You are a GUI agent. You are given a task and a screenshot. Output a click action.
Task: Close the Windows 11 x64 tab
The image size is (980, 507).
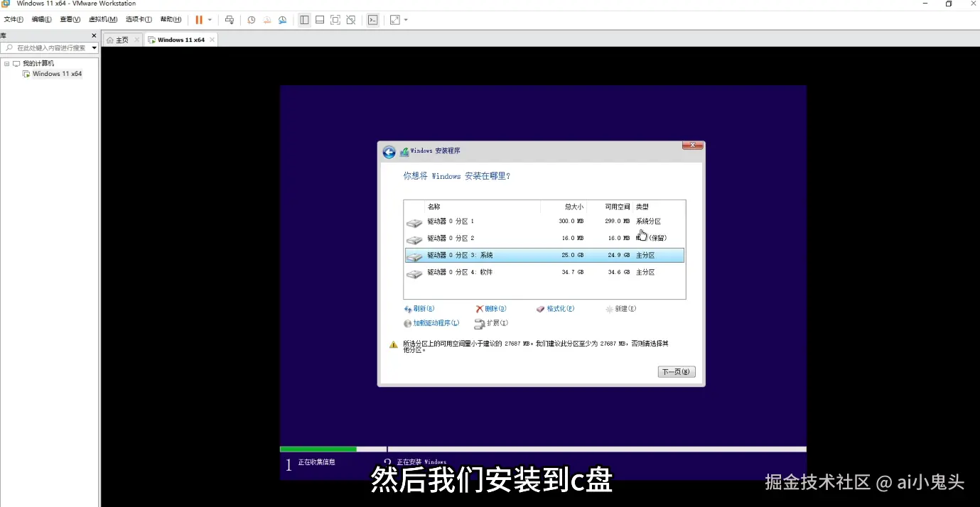tap(212, 40)
